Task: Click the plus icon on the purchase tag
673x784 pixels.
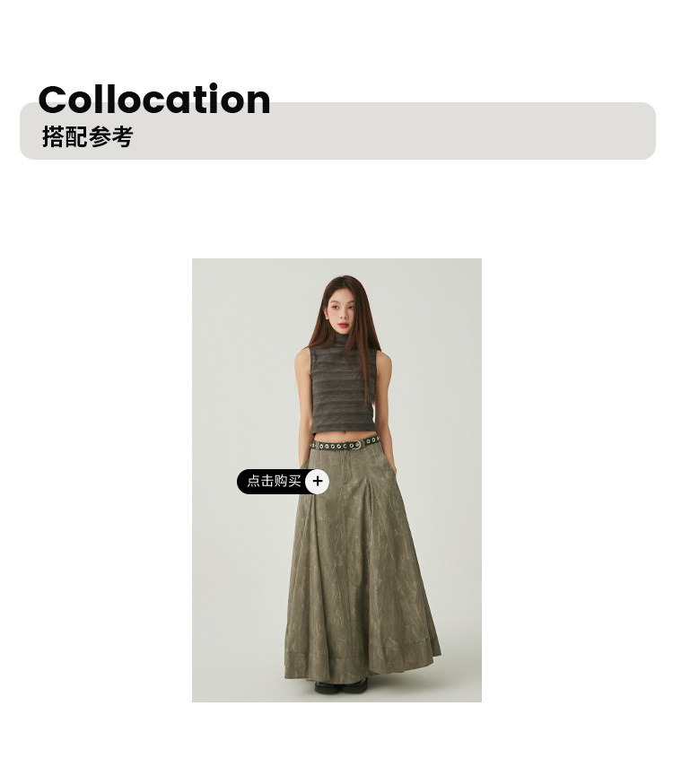Action: pyautogui.click(x=317, y=482)
